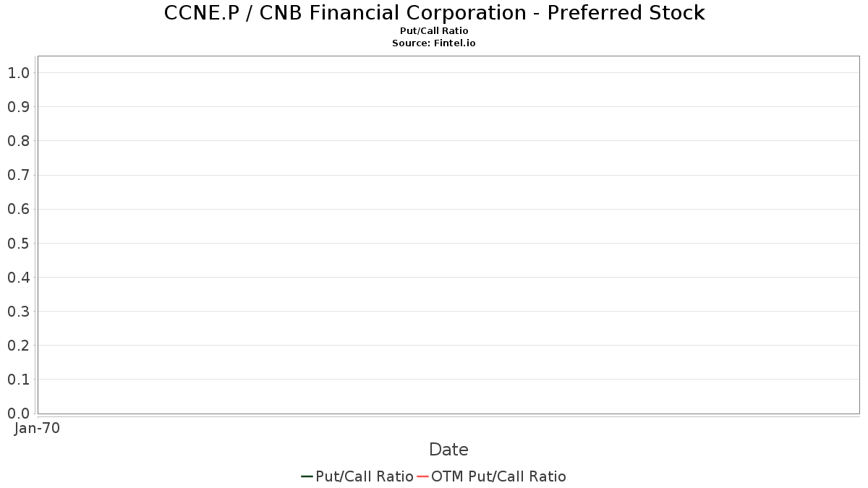868x488 pixels.
Task: Click the Jan-70 x-axis tick label
Action: coord(37,428)
